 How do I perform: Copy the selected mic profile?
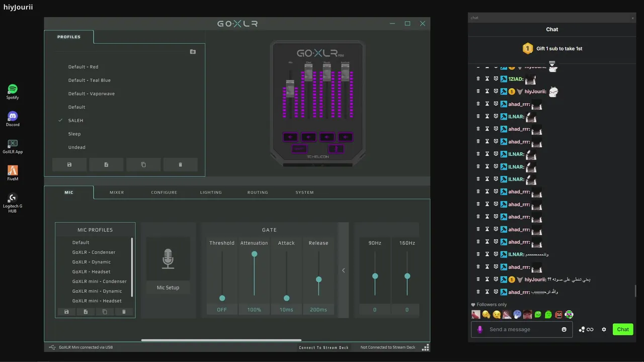(105, 312)
